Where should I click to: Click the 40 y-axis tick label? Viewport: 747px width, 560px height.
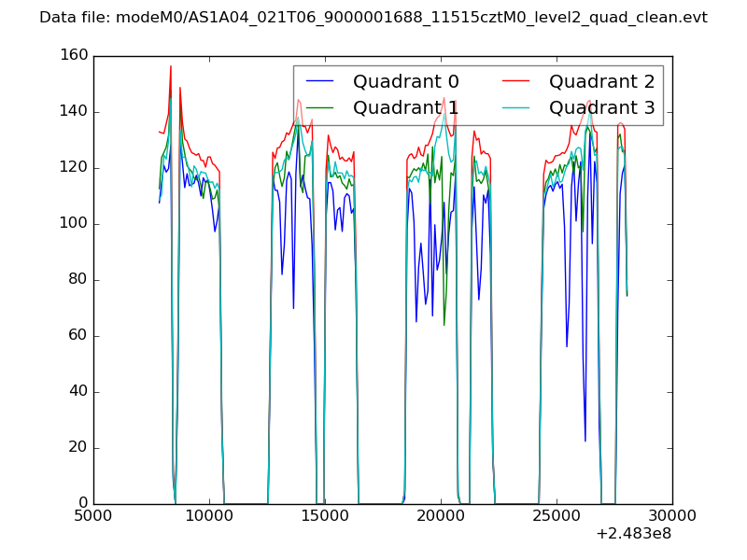click(77, 392)
